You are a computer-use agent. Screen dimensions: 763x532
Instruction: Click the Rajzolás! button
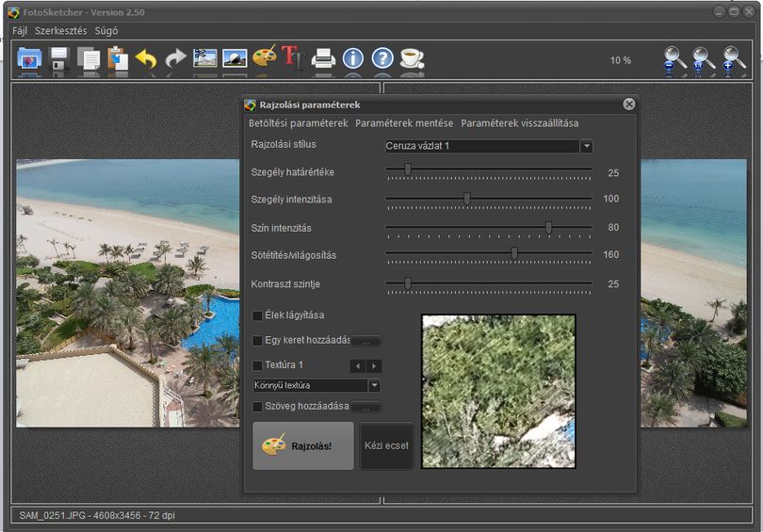tap(302, 446)
